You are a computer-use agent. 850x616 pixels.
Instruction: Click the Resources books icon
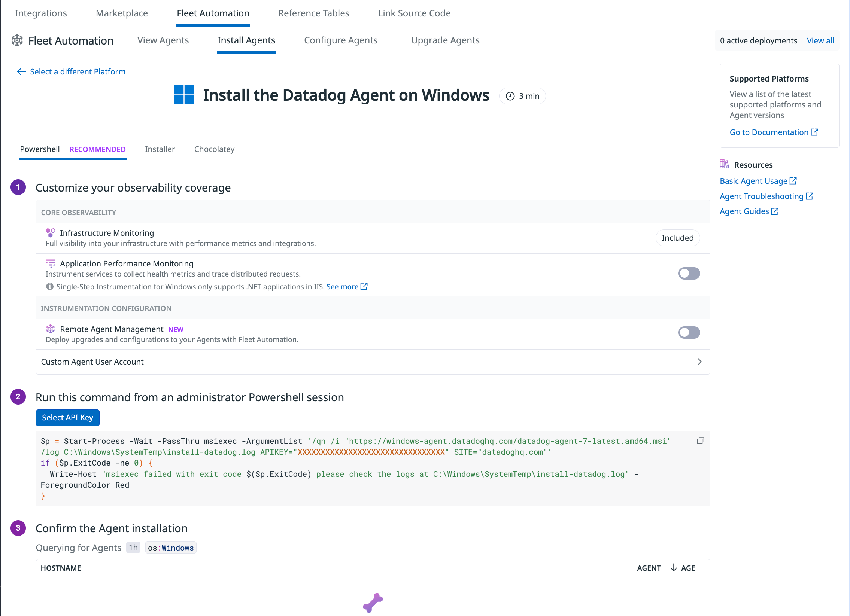point(724,164)
